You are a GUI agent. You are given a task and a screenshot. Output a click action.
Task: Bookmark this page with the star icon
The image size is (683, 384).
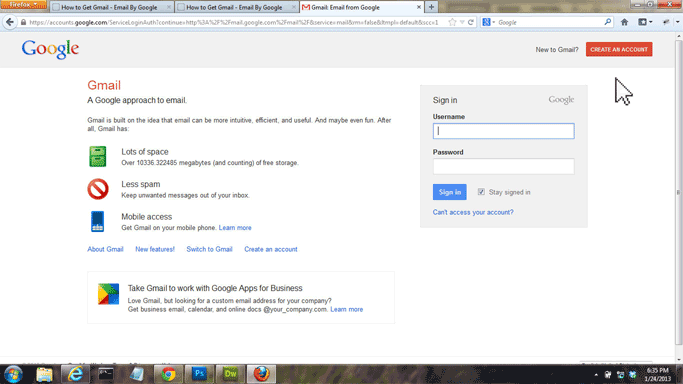click(452, 22)
